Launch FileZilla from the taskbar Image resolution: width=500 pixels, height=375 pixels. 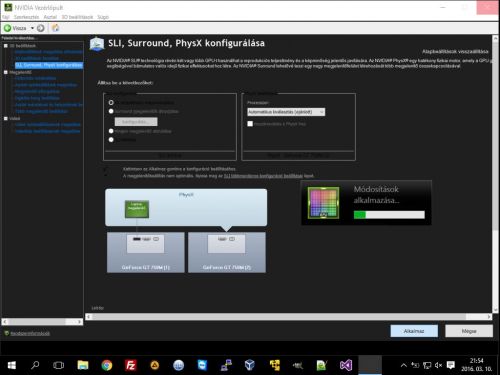(131, 365)
